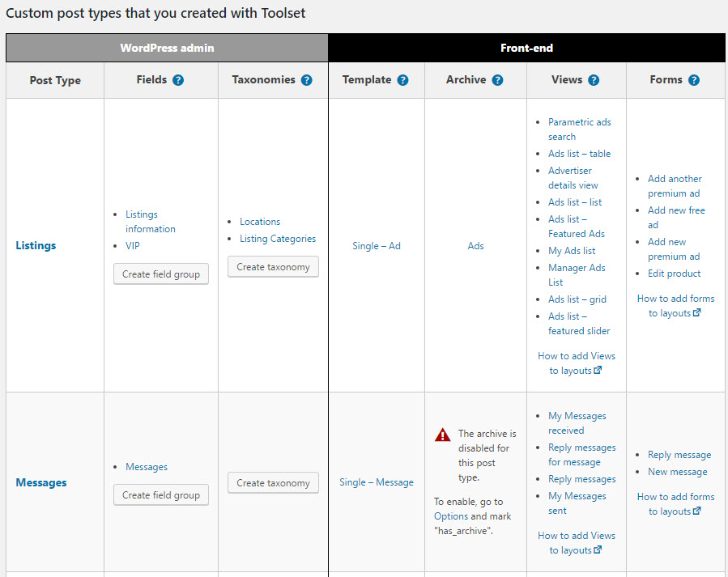Image resolution: width=728 pixels, height=577 pixels.
Task: Open How to add forms link in Messages row
Action: 675,504
